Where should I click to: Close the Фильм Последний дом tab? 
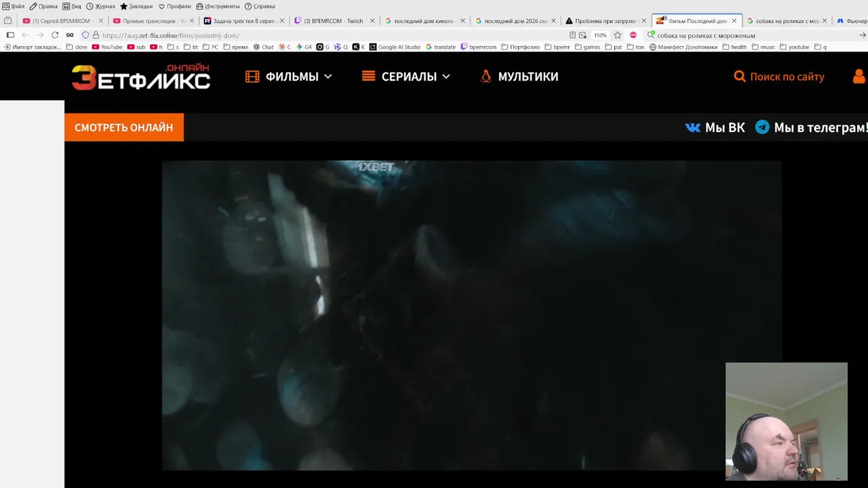[x=734, y=21]
